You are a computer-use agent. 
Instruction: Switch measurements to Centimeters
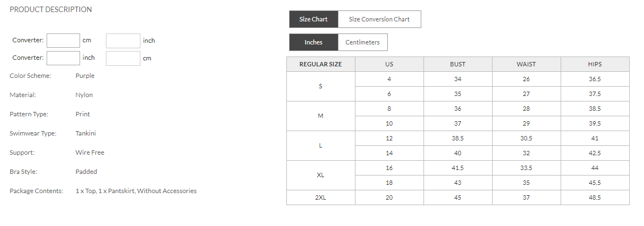(362, 42)
